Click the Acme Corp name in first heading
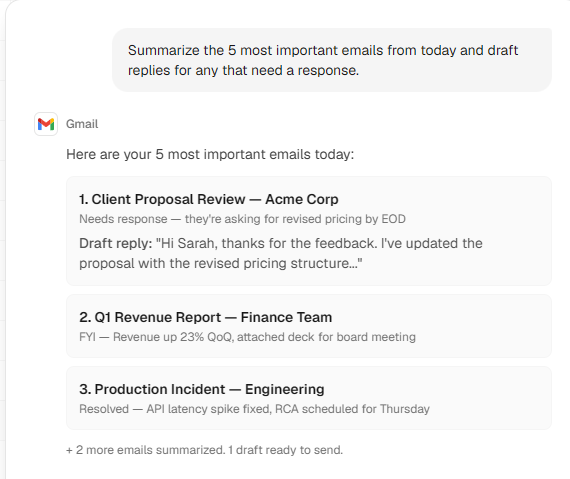Image resolution: width=570 pixels, height=479 pixels. tap(302, 199)
